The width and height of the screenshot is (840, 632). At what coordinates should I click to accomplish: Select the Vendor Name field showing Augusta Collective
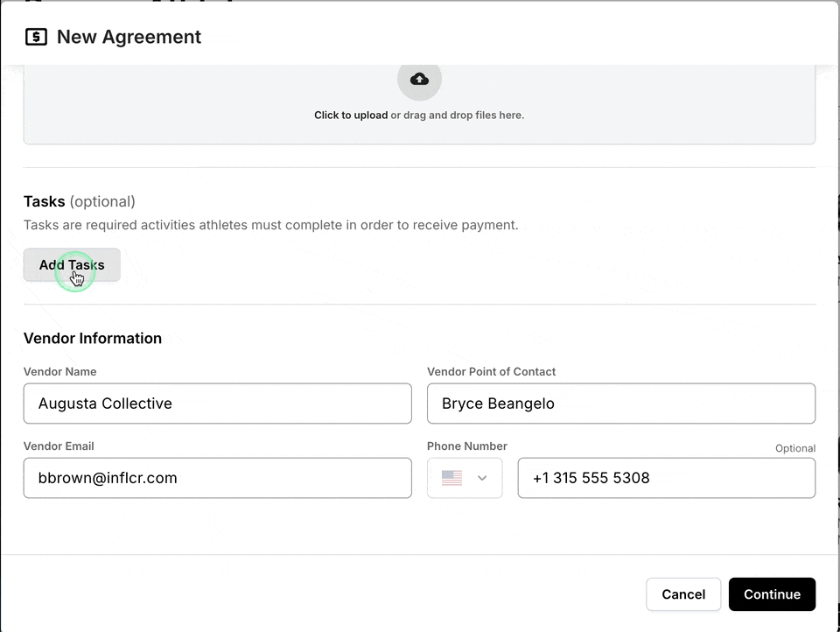point(217,404)
